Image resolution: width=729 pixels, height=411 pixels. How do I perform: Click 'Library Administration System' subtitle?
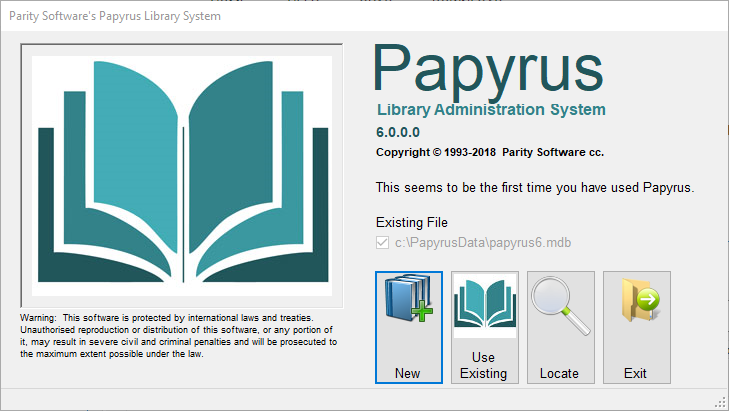pos(491,110)
